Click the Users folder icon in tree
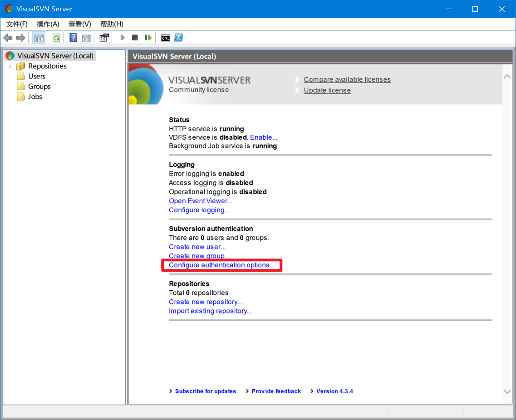The width and height of the screenshot is (516, 420). (x=21, y=76)
